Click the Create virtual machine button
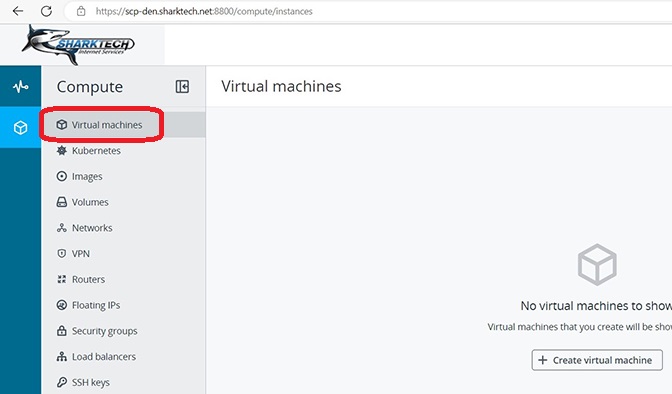 597,360
